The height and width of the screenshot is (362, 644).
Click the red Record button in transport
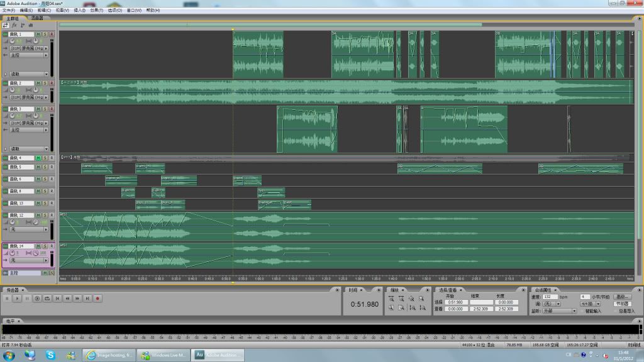(x=97, y=299)
